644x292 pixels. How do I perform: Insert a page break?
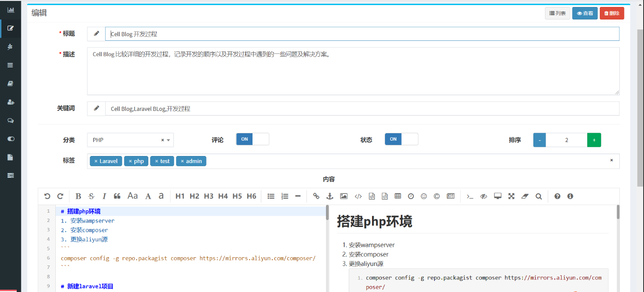pyautogui.click(x=451, y=196)
